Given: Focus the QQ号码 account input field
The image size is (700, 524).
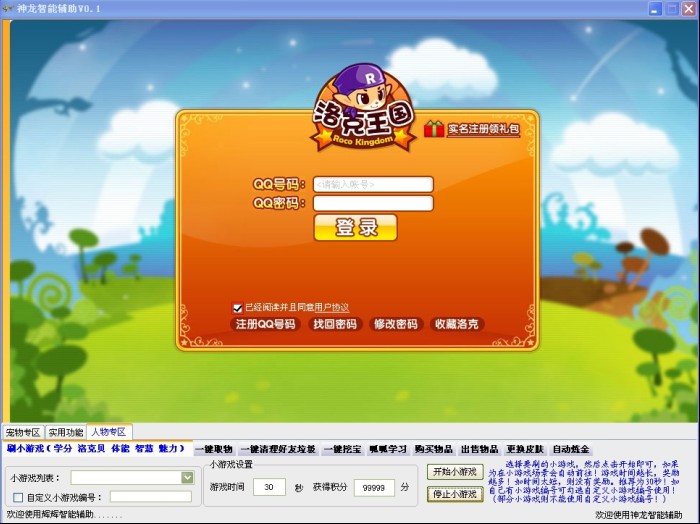Looking at the screenshot, I should (x=373, y=184).
